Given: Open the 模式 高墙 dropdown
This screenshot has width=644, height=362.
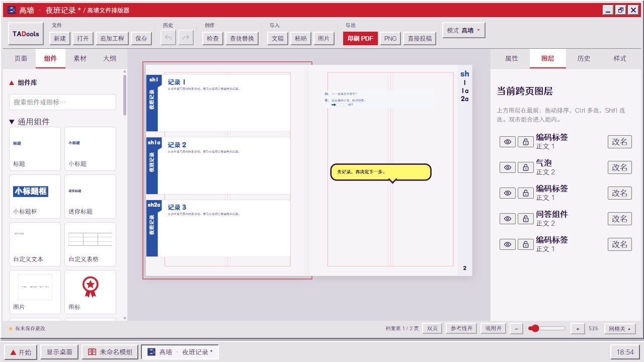Looking at the screenshot, I should point(463,31).
